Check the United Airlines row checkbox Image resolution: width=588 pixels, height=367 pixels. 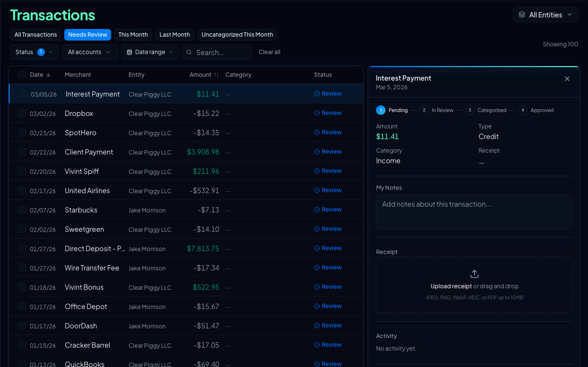[22, 191]
